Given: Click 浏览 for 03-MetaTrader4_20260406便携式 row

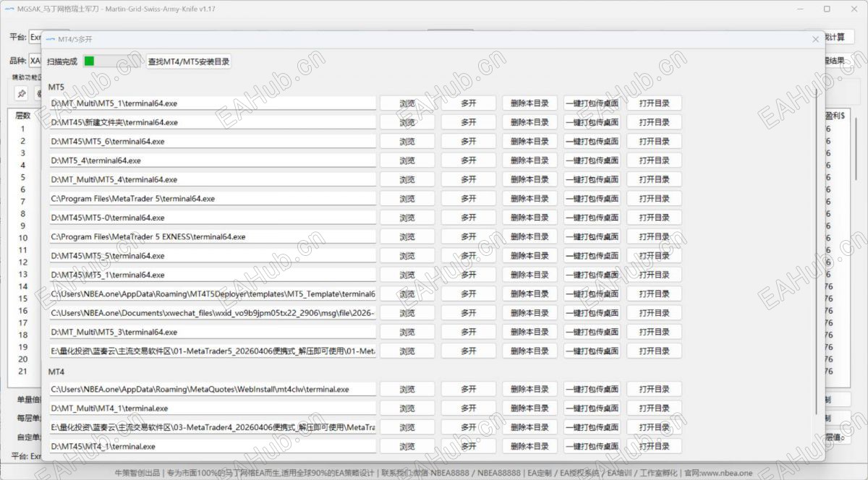Looking at the screenshot, I should (x=407, y=427).
